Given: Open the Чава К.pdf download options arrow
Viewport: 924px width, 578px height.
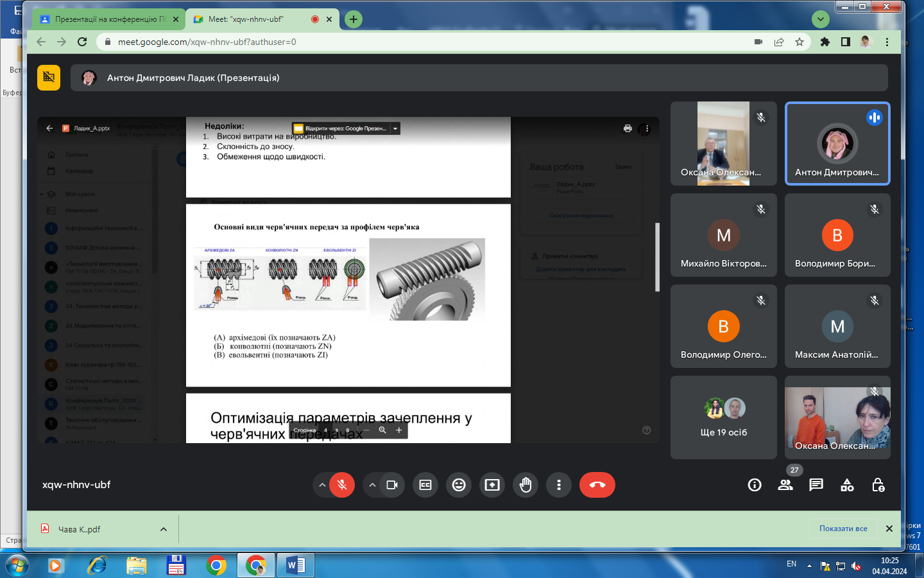Looking at the screenshot, I should [164, 529].
